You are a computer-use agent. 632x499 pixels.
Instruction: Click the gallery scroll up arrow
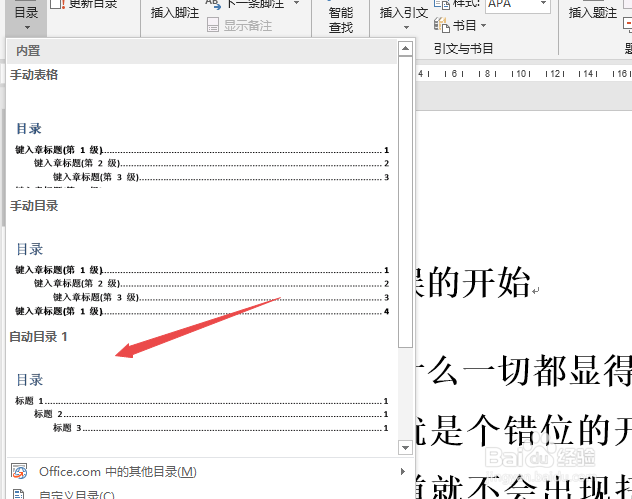pos(405,49)
